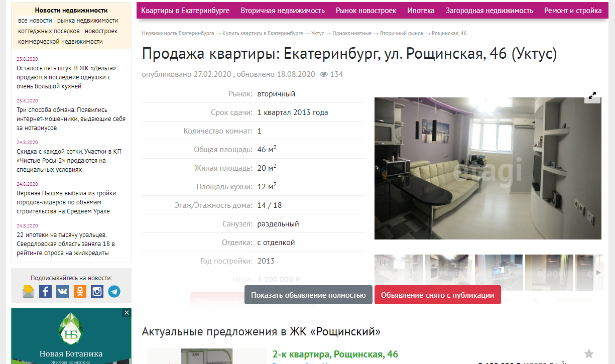Screen dimensions: 615x364
Task: Show next photo thumbnails with arrow
Action: [x=597, y=273]
